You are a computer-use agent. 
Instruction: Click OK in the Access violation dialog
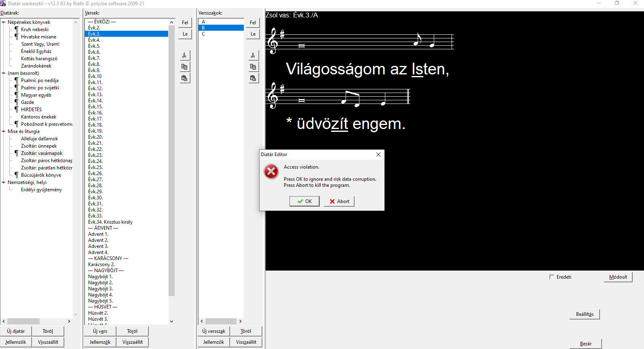[304, 201]
